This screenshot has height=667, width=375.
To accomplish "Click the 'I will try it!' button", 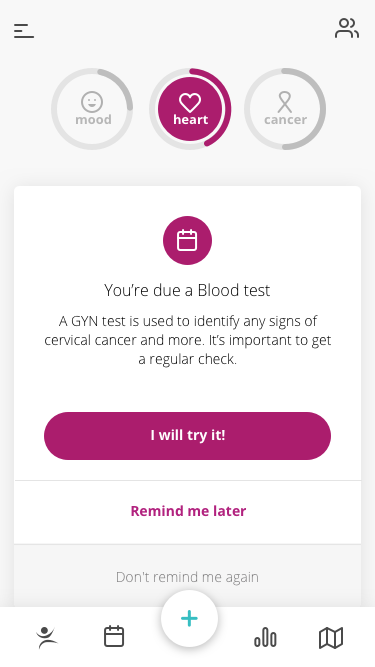I will tap(188, 436).
